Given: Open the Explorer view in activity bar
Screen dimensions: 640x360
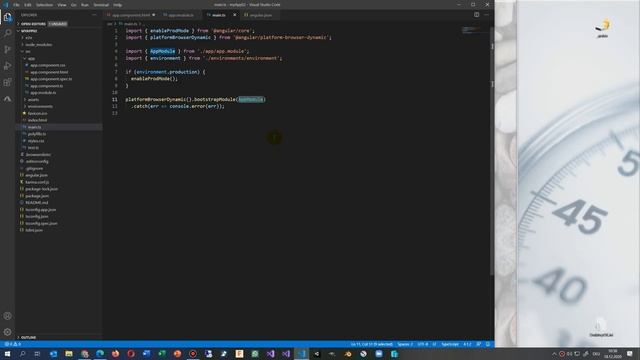Looking at the screenshot, I should [7, 17].
